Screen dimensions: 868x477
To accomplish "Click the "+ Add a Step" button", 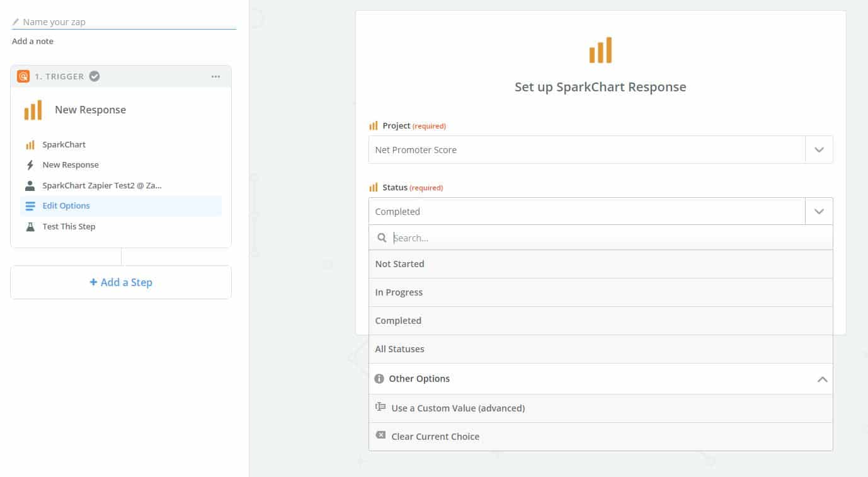I will tap(120, 282).
